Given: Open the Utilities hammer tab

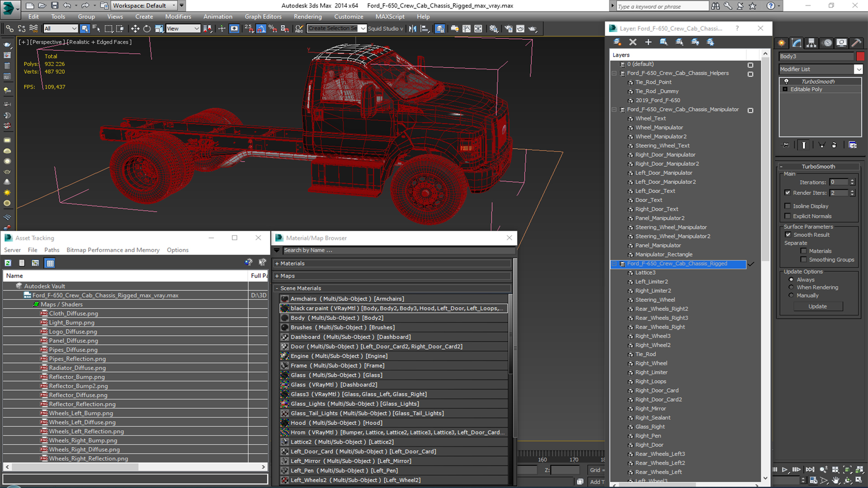Looking at the screenshot, I should click(x=856, y=43).
